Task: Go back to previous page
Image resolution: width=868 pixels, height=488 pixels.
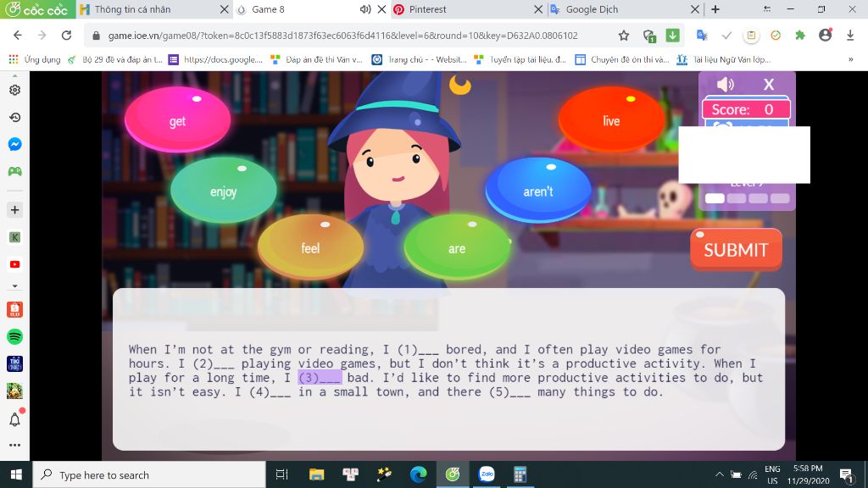Action: pos(18,36)
